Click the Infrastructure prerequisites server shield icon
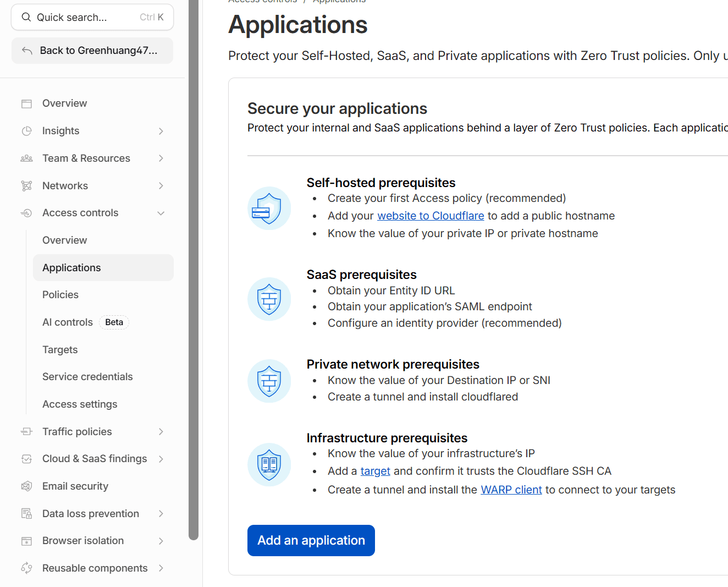Screen dimensions: 728x587 point(269,465)
